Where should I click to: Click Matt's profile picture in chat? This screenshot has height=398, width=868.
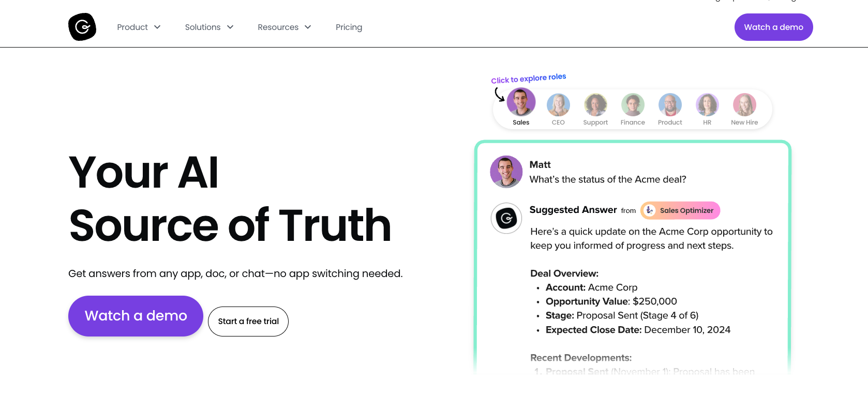coord(506,172)
